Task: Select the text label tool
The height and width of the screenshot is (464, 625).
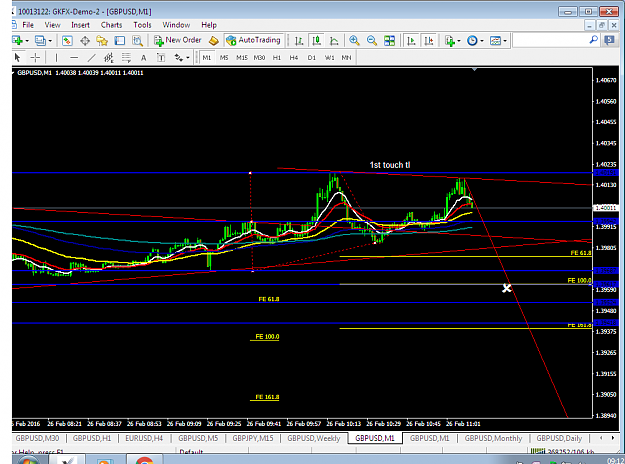Action: click(x=161, y=58)
